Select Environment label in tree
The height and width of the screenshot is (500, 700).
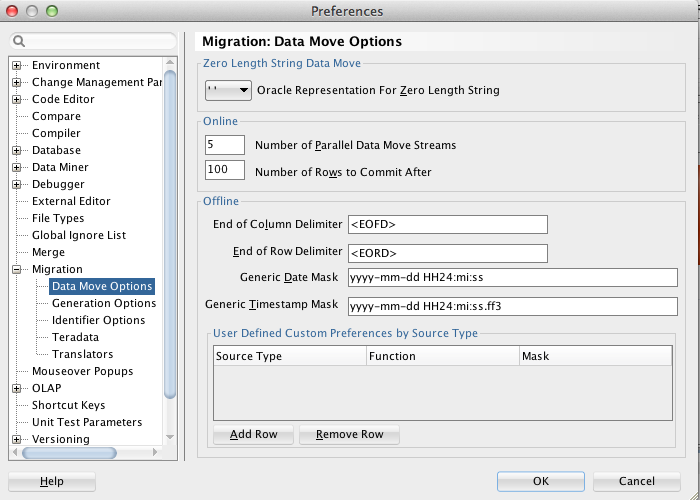66,65
